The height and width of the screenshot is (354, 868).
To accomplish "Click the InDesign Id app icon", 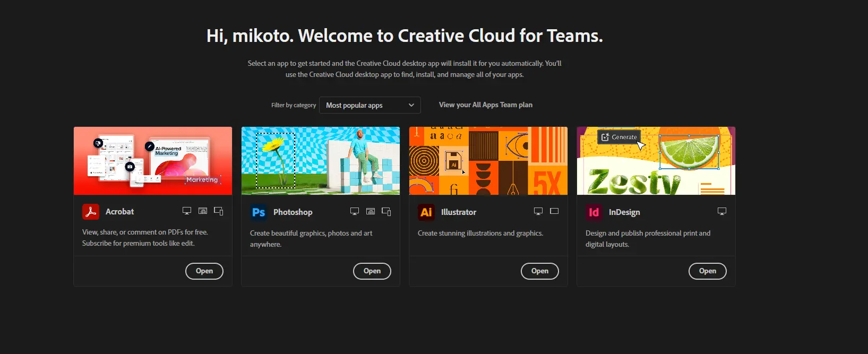I will [x=594, y=212].
